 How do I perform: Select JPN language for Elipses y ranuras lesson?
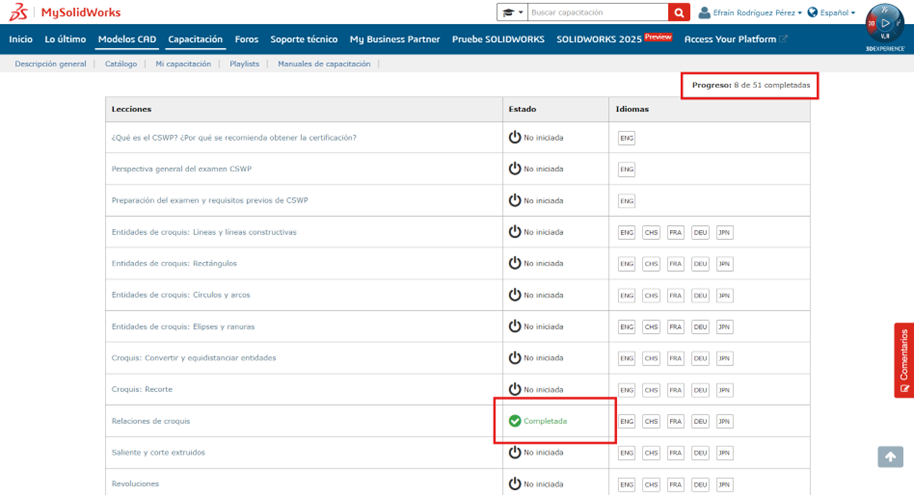[725, 327]
